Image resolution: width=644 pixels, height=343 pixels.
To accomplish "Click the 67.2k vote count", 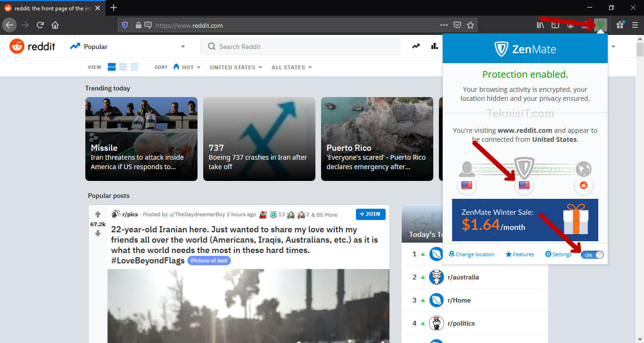I will point(98,224).
